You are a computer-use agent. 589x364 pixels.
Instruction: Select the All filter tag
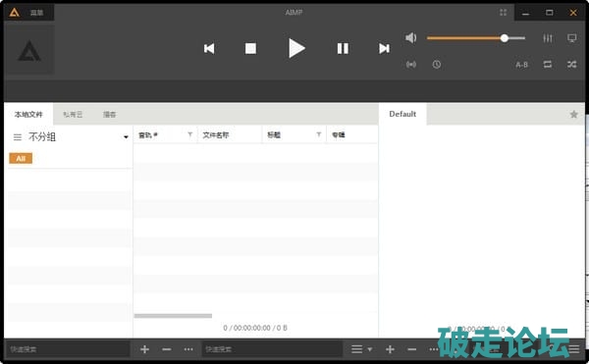click(x=21, y=158)
